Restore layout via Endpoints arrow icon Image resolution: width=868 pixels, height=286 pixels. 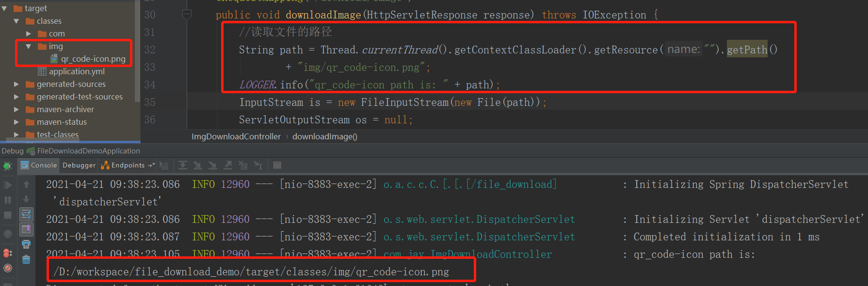151,166
